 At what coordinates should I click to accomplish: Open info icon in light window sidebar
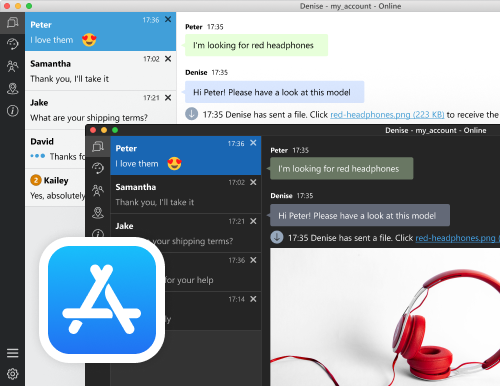(x=12, y=111)
